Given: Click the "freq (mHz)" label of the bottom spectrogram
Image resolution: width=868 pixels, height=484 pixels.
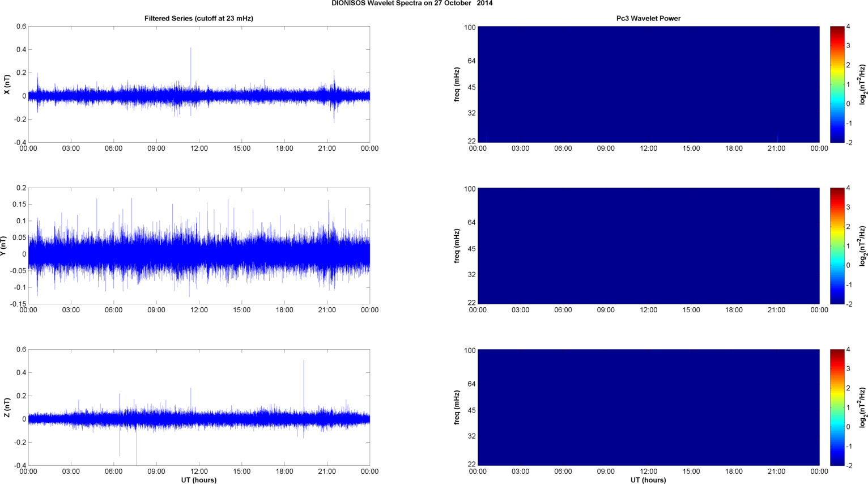Looking at the screenshot, I should click(x=457, y=407).
